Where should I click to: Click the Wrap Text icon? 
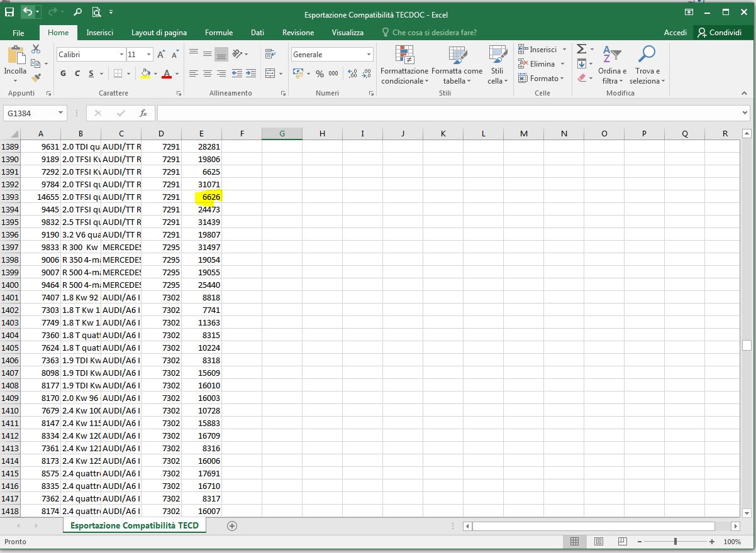point(270,54)
